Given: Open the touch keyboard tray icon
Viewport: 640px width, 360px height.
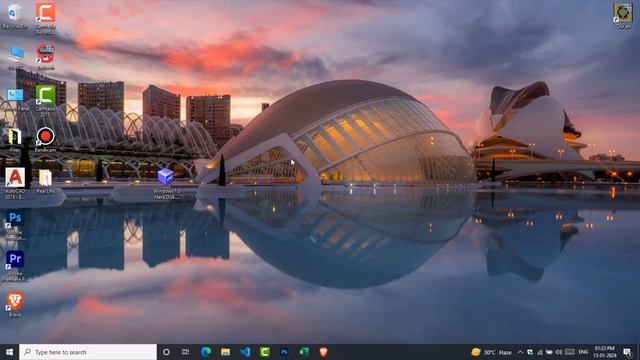Looking at the screenshot, I should 570,352.
